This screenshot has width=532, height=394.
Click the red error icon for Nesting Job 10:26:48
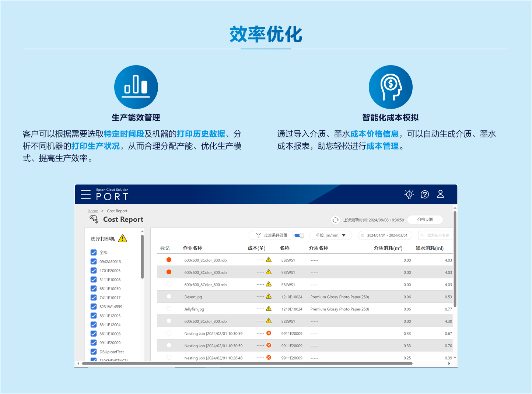pos(269,358)
